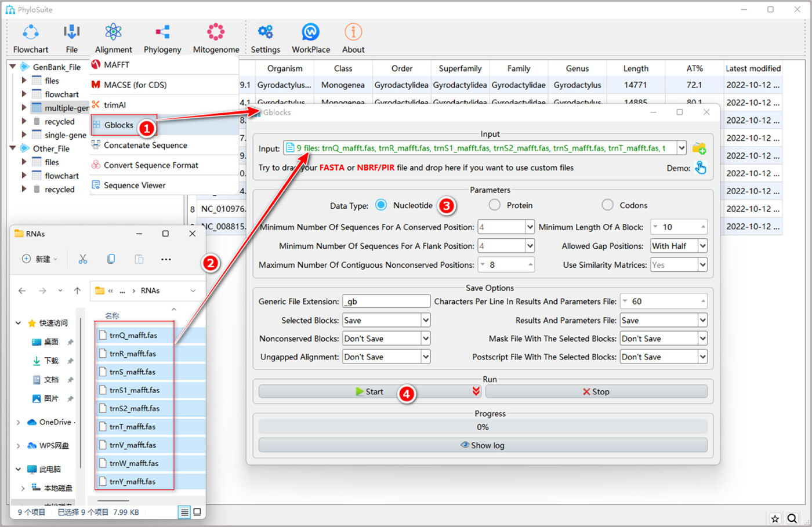Open the Settings gear toolbar icon
Image resolution: width=812 pixels, height=527 pixels.
(266, 38)
